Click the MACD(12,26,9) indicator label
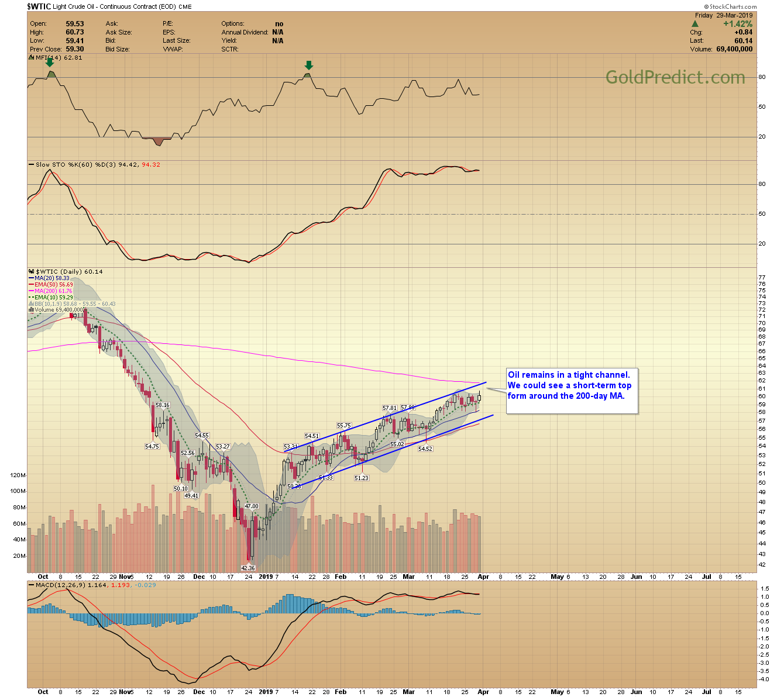This screenshot has height=697, width=784. tap(92, 585)
